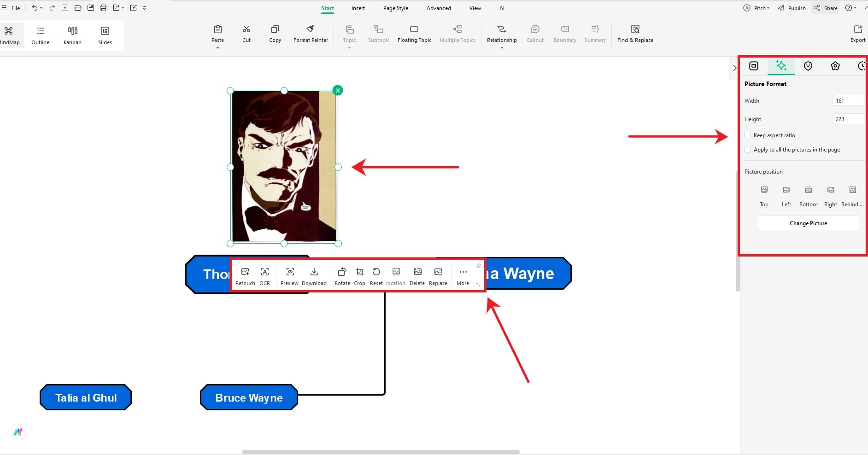Screen dimensions: 868x455
Task: Reset the picture edits
Action: point(376,277)
